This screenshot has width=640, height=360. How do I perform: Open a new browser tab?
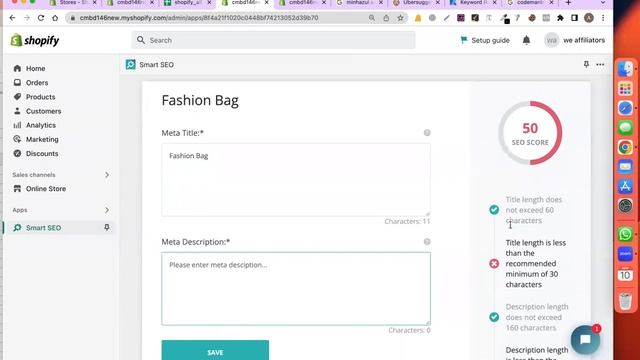tap(568, 3)
